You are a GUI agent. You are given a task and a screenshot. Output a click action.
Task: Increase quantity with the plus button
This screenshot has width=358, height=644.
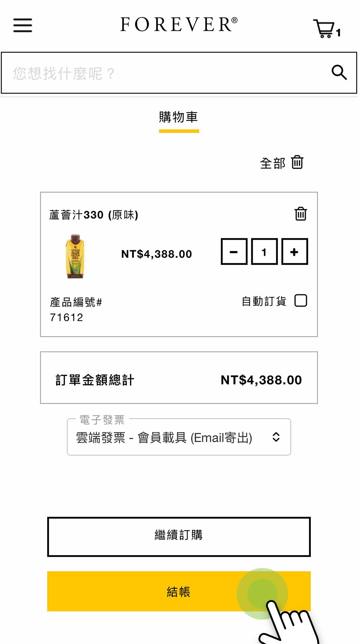click(294, 252)
